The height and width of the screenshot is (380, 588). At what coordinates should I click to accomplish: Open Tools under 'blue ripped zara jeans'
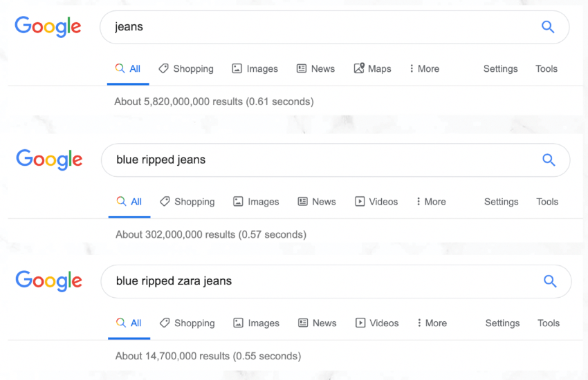click(x=549, y=323)
